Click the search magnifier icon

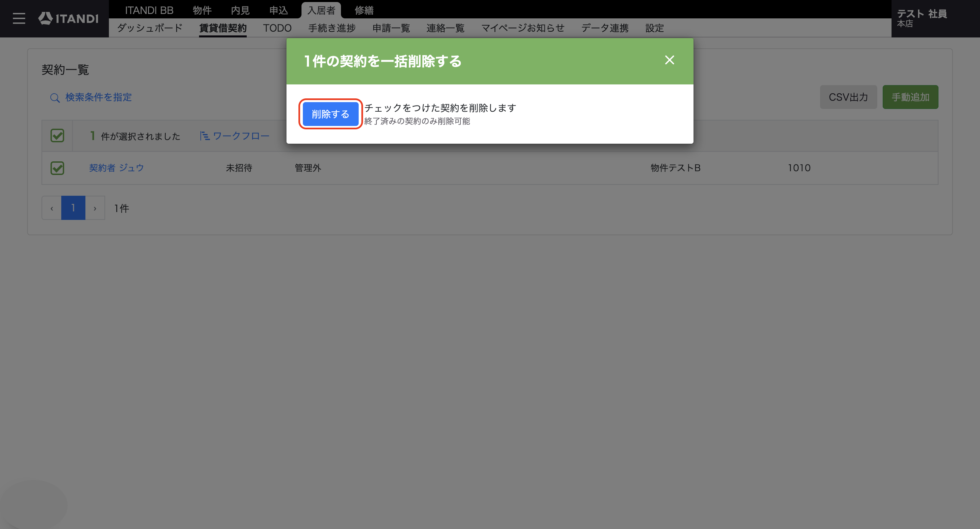(55, 98)
